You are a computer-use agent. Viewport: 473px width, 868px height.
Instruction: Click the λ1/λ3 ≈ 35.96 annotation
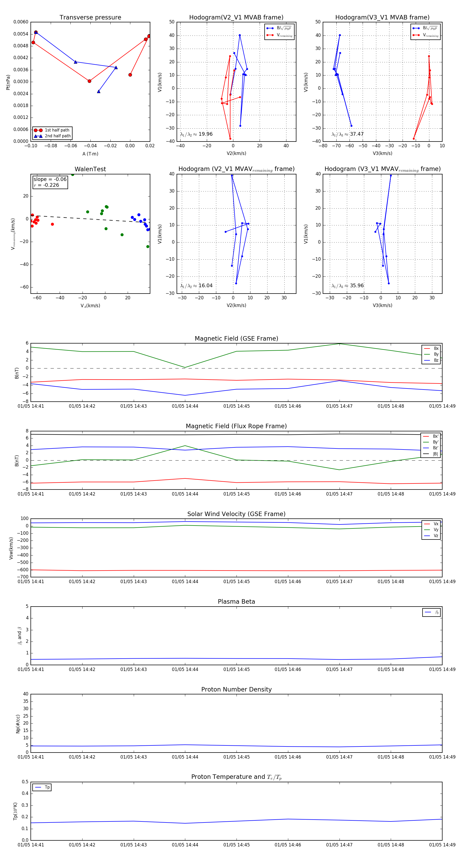347,286
